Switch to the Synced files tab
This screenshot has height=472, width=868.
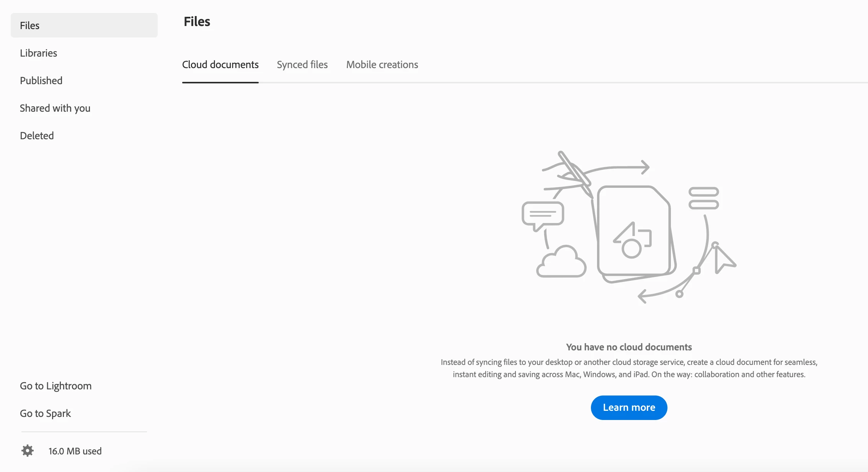point(302,65)
